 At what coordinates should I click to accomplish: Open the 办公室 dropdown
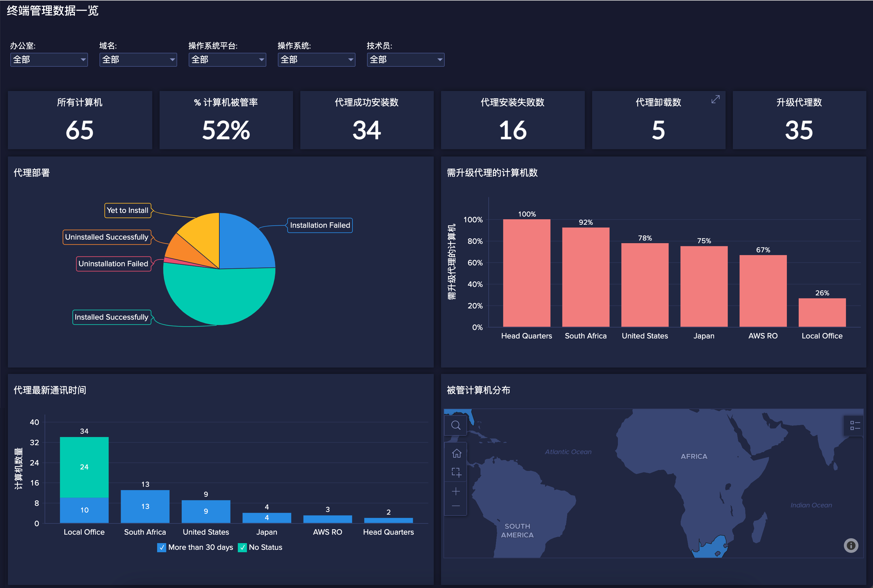pos(49,60)
